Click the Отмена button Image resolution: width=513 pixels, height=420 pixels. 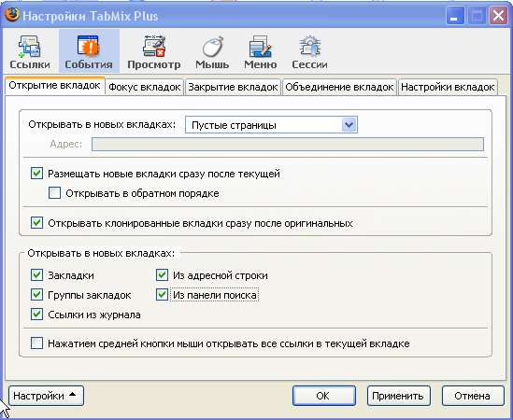point(473,396)
